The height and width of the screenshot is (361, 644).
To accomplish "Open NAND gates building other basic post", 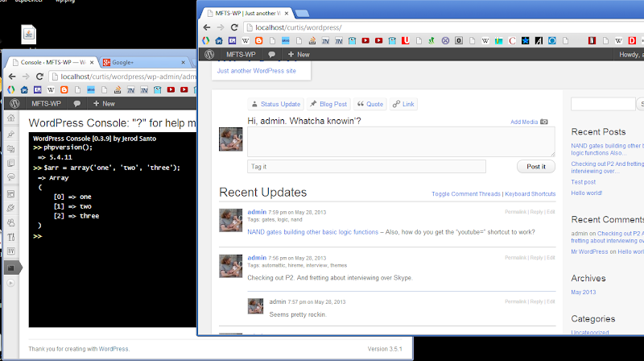I will [x=312, y=232].
